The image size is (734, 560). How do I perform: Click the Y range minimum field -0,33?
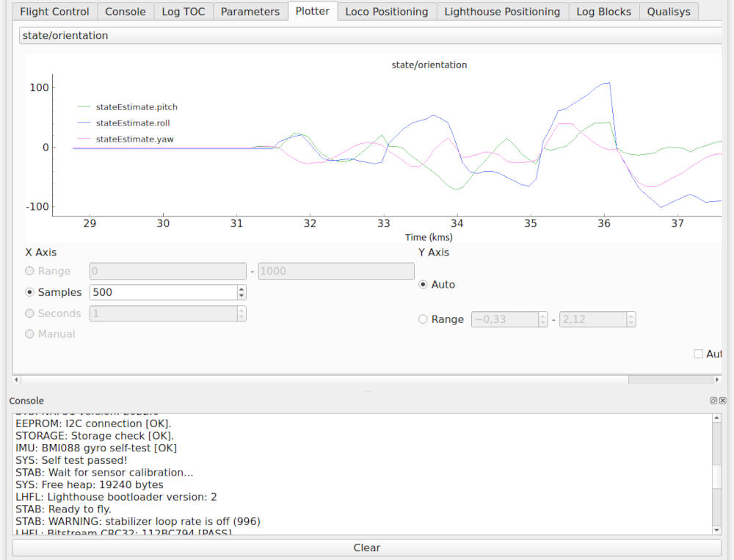(505, 319)
